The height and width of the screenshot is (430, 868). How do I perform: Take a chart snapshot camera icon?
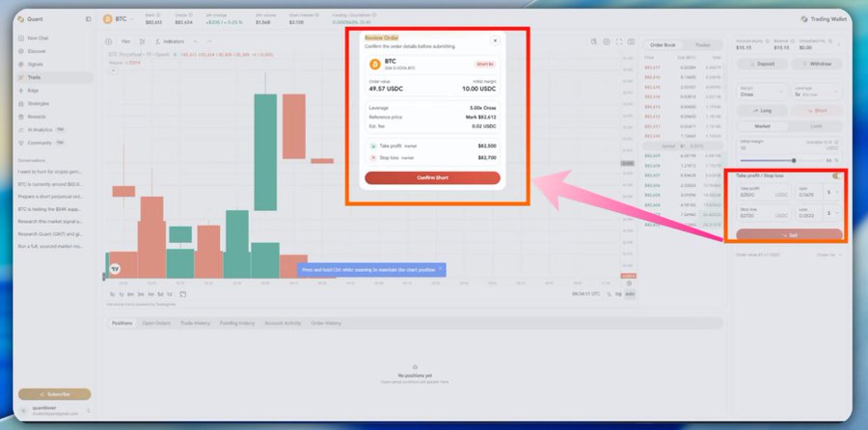(x=631, y=41)
